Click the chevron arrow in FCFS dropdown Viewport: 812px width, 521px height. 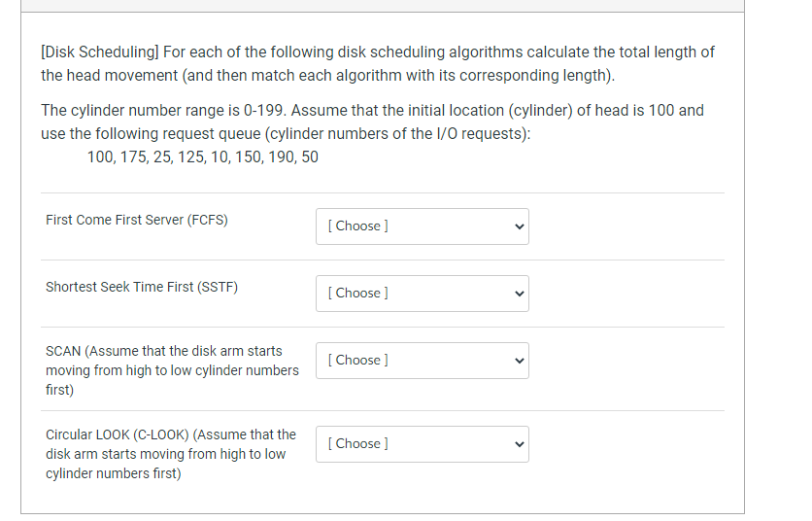point(519,226)
